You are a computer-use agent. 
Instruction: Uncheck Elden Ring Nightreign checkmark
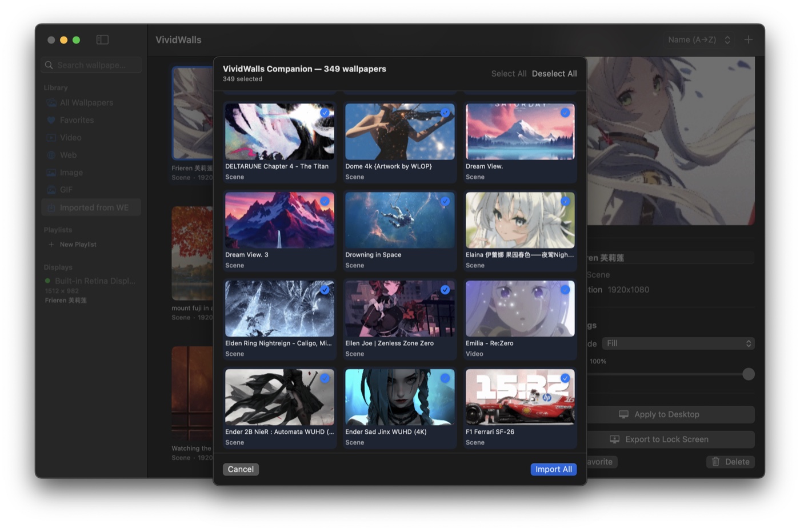325,290
